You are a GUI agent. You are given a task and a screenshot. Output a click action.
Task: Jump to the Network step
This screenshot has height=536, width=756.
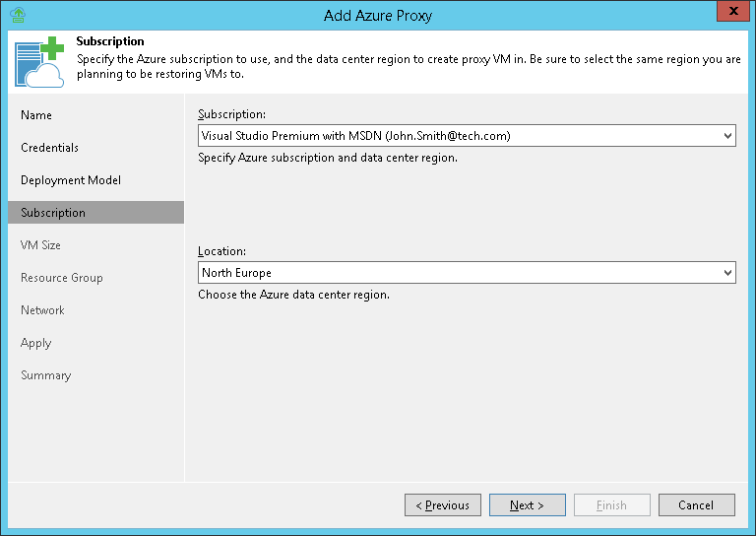point(42,310)
